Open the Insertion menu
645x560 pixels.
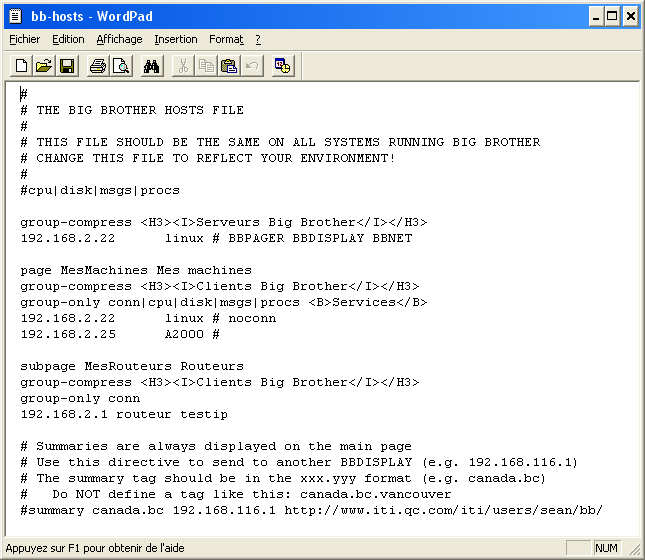point(175,39)
